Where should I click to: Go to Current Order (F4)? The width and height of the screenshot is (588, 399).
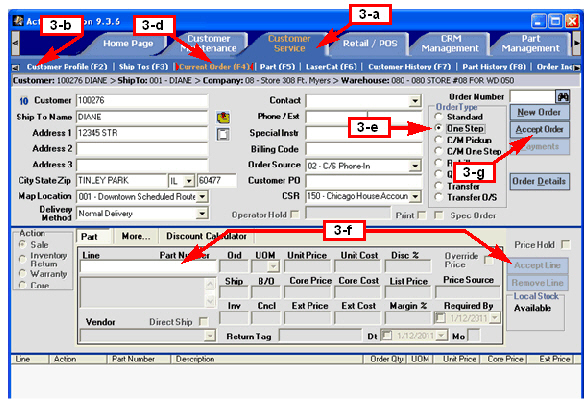[x=214, y=67]
